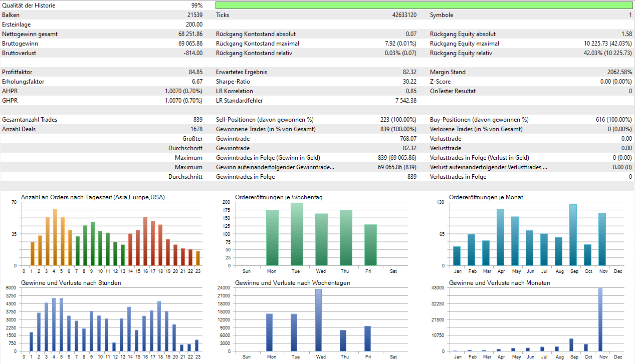Click the LR Korrelation value 0.85
Viewport: 635px width, 364px height.
(411, 91)
